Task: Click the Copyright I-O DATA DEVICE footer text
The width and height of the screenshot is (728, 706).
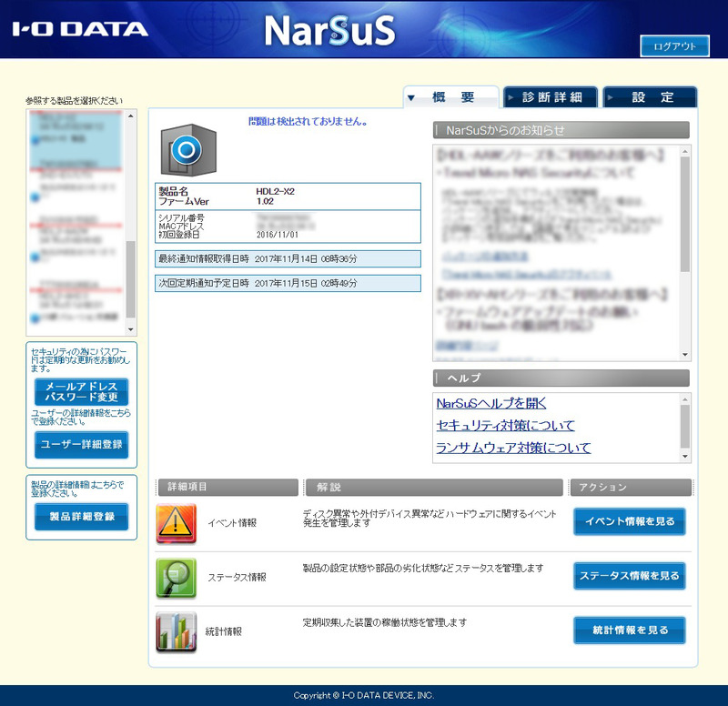Action: pyautogui.click(x=363, y=695)
